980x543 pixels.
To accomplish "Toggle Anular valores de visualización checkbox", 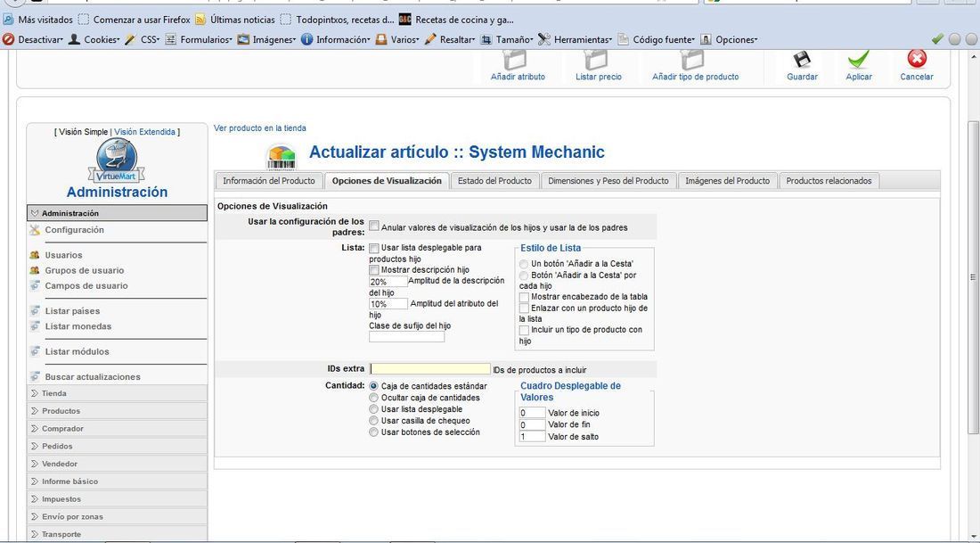I will coord(374,226).
